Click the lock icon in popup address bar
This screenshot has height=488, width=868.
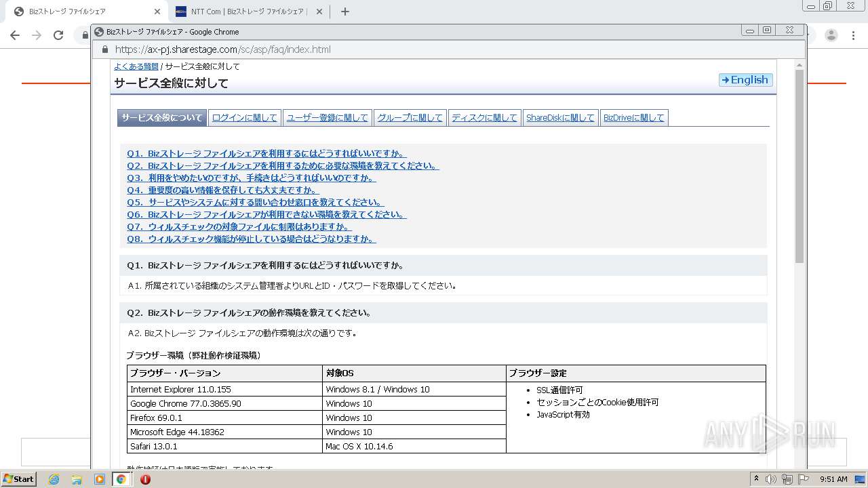(104, 49)
